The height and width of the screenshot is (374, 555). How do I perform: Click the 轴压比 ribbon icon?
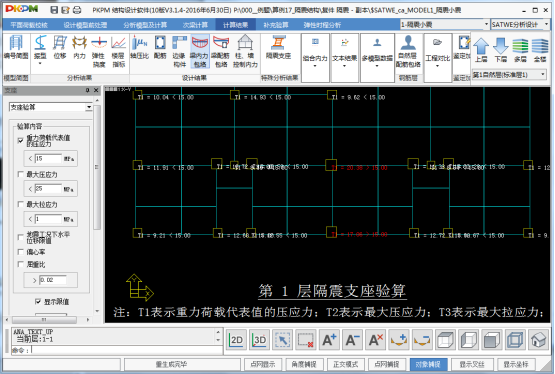coord(139,48)
